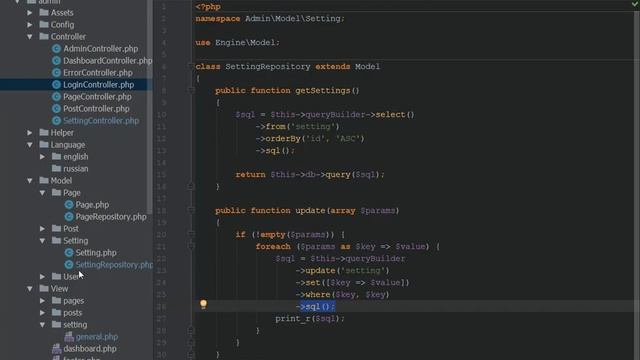Image resolution: width=640 pixels, height=360 pixels.
Task: Expand the Config folder arrow
Action: click(30, 24)
